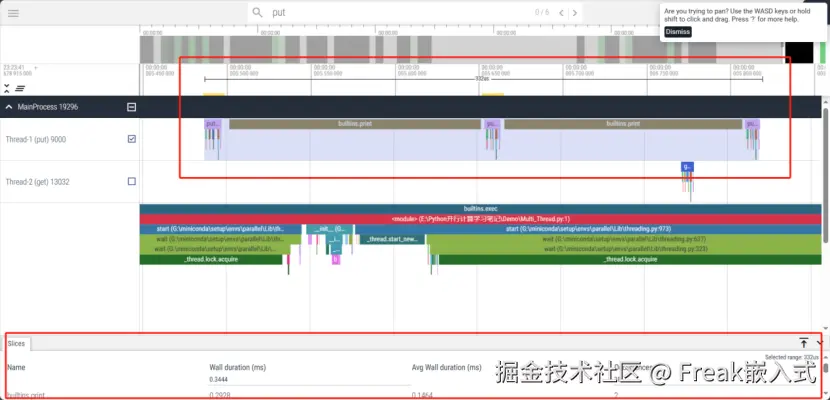
Task: Select the Thread-1 (put) 9000 track label
Action: pos(36,140)
